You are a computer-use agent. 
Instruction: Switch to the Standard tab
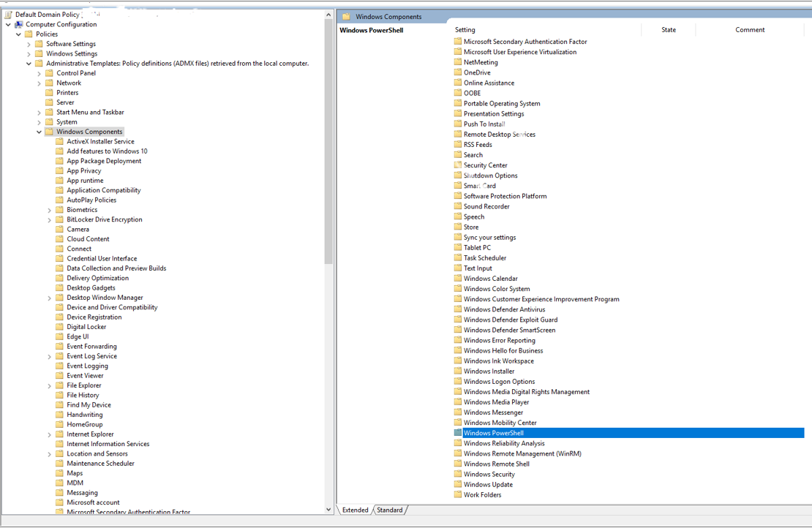click(390, 510)
